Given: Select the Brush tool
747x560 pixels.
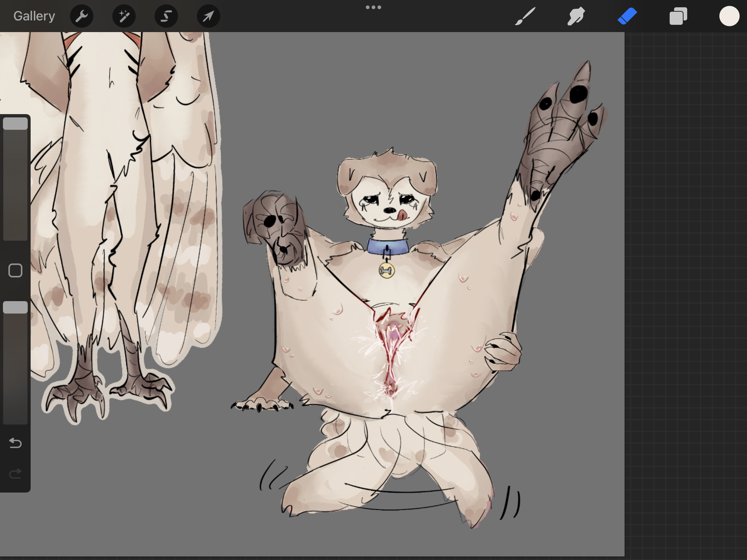Looking at the screenshot, I should click(525, 16).
